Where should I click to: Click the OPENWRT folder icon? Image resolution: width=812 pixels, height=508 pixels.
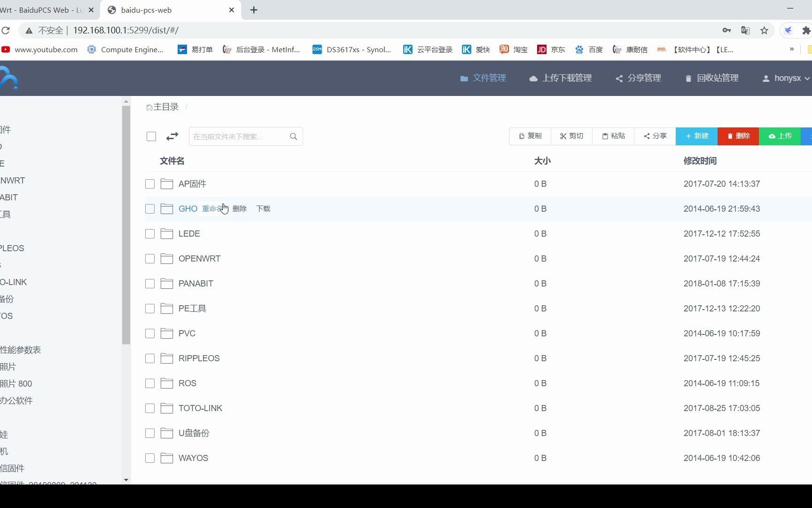pyautogui.click(x=167, y=259)
